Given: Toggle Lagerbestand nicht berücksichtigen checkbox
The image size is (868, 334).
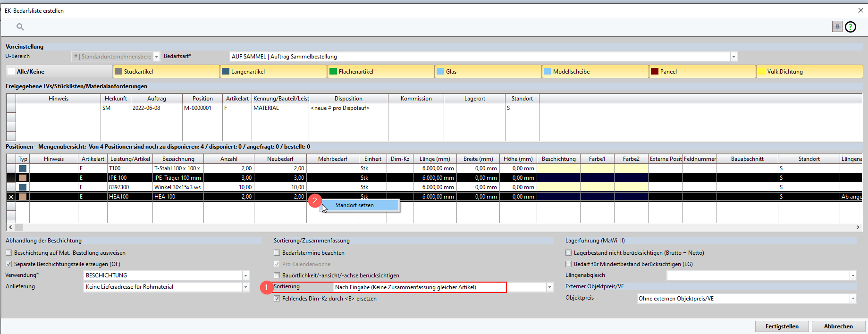Looking at the screenshot, I should tap(569, 253).
